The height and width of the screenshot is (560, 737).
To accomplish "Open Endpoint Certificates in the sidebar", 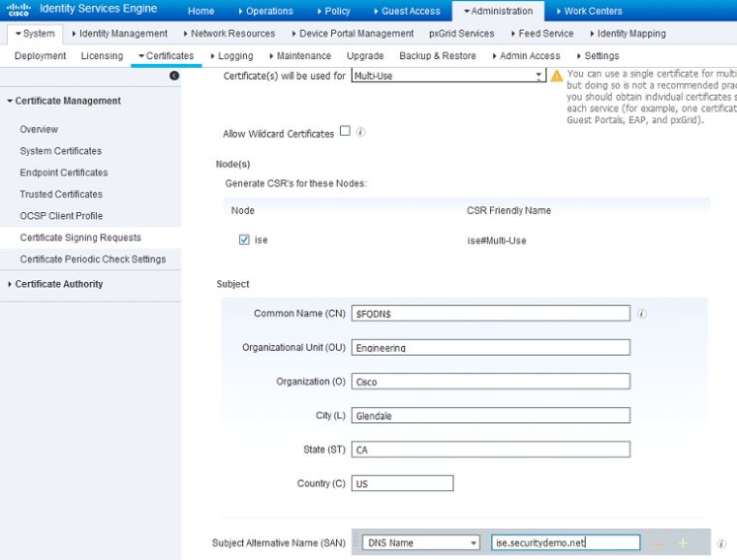I will click(64, 172).
